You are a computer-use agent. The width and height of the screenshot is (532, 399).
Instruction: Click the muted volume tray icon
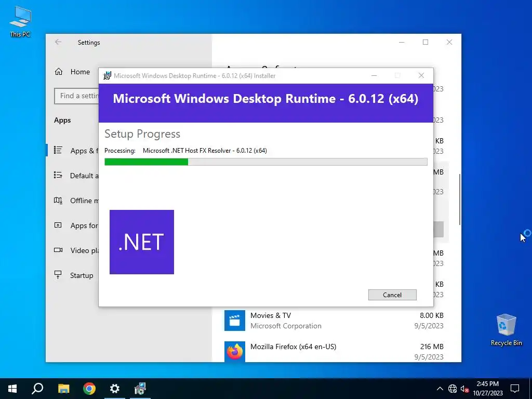[x=464, y=389]
